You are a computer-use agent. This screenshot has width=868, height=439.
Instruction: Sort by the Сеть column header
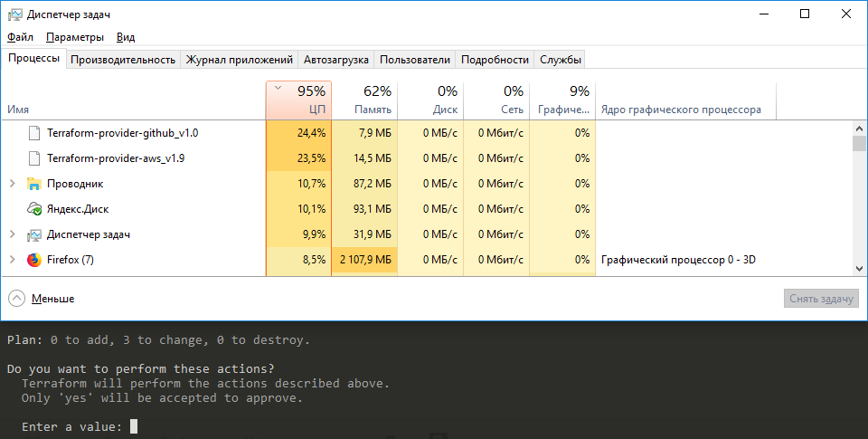[496, 100]
